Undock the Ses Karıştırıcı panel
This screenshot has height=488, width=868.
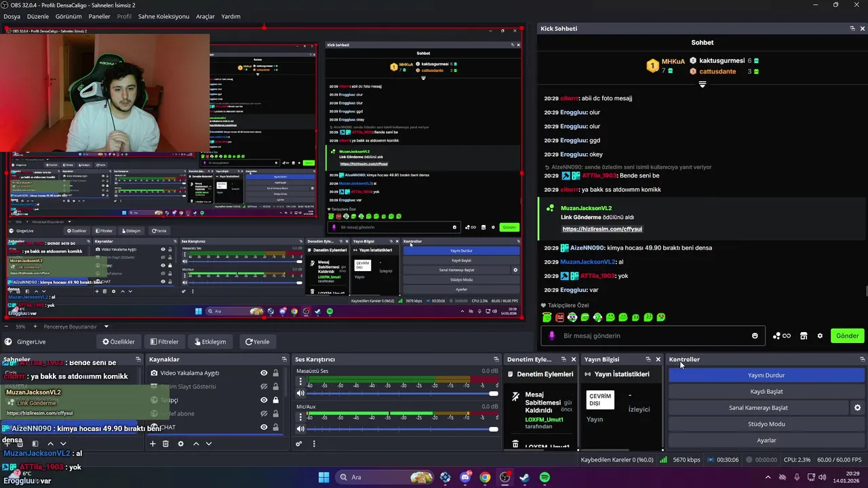click(496, 359)
